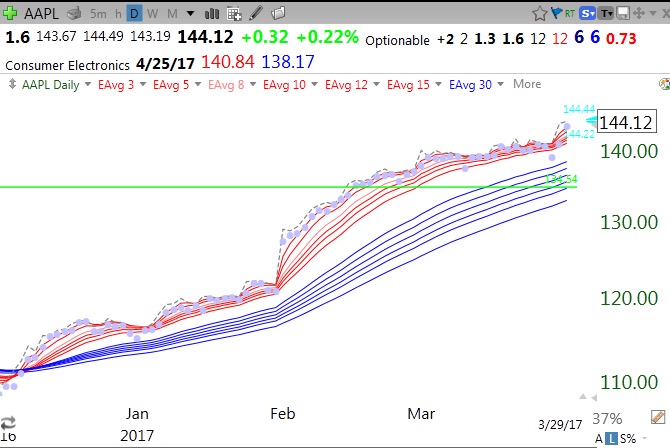Click the blue 138.17 value
This screenshot has height=448, width=670.
click(288, 62)
